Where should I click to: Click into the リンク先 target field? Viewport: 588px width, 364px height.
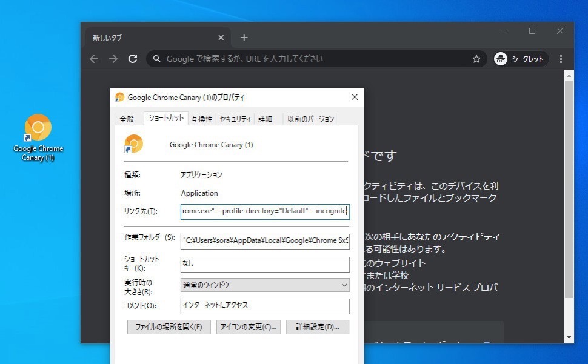pos(265,211)
